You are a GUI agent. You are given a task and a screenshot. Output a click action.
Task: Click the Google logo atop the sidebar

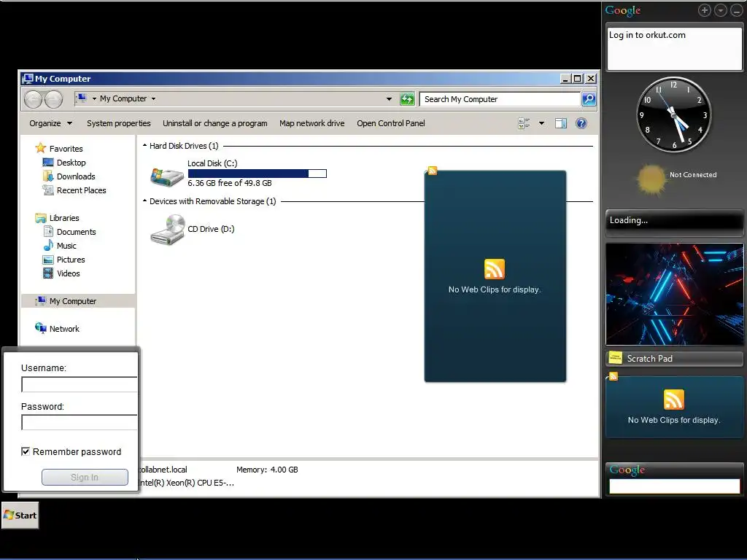coord(623,10)
